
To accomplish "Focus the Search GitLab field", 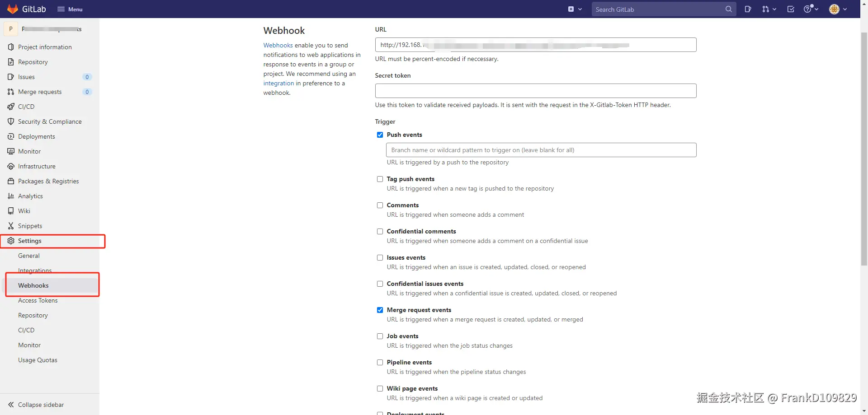I will point(664,9).
